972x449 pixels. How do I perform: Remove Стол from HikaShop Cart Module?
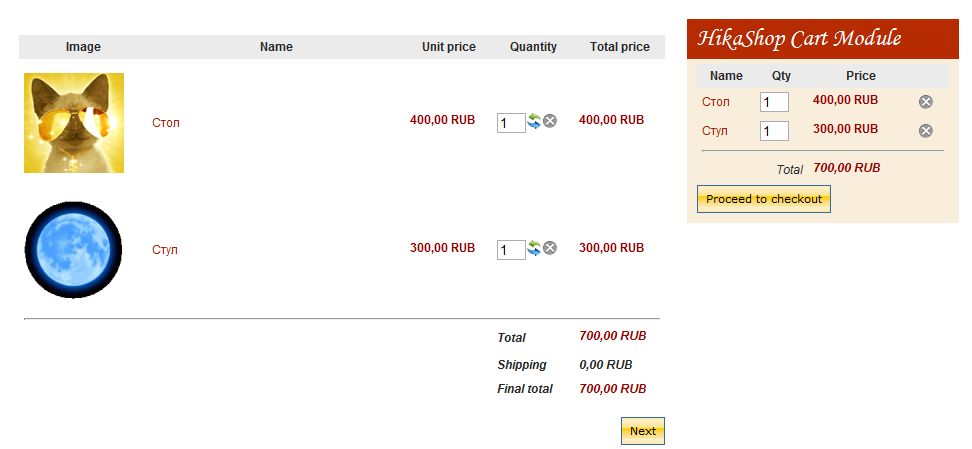(926, 102)
